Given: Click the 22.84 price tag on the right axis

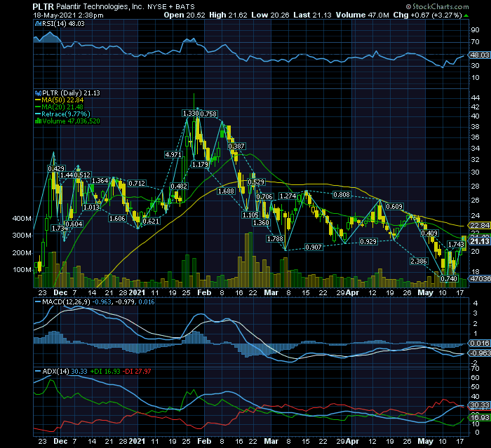Looking at the screenshot, I should [479, 226].
